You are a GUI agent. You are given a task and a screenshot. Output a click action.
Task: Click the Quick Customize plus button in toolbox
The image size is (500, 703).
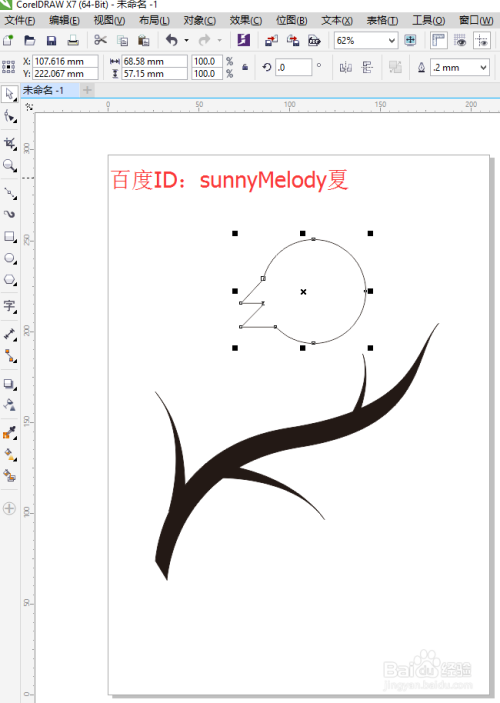click(x=9, y=508)
